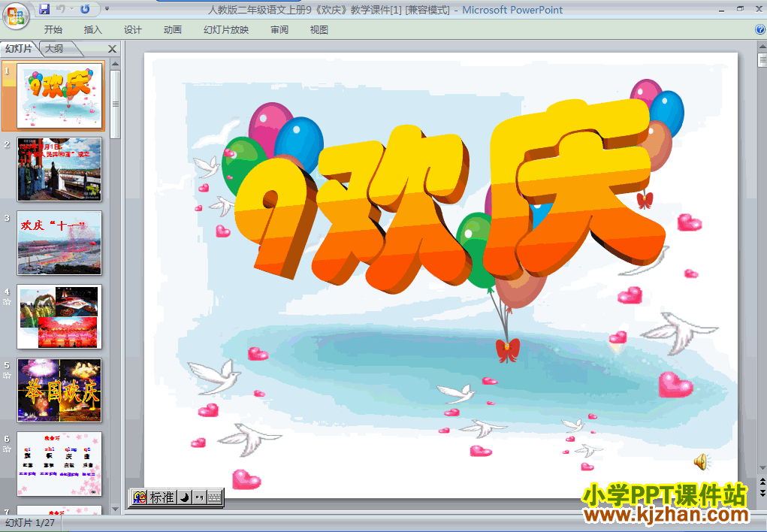Switch to the 动画 ribbon tab
767x532 pixels.
tap(172, 30)
